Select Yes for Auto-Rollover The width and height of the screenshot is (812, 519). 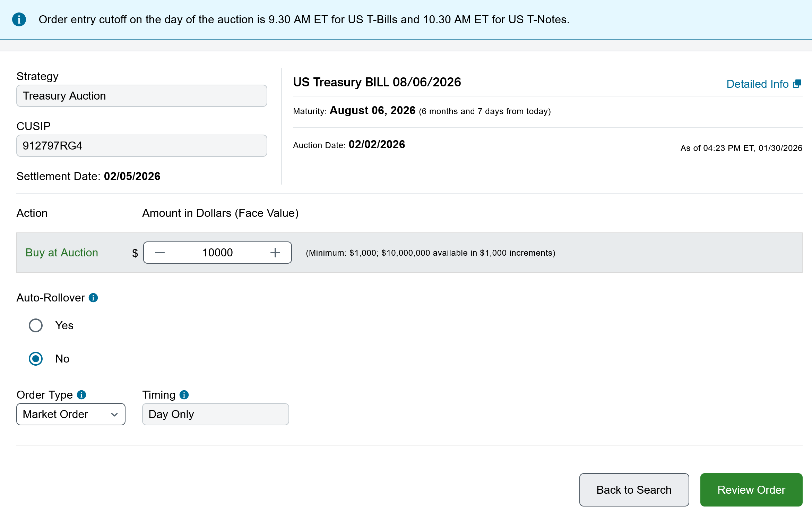pos(36,325)
